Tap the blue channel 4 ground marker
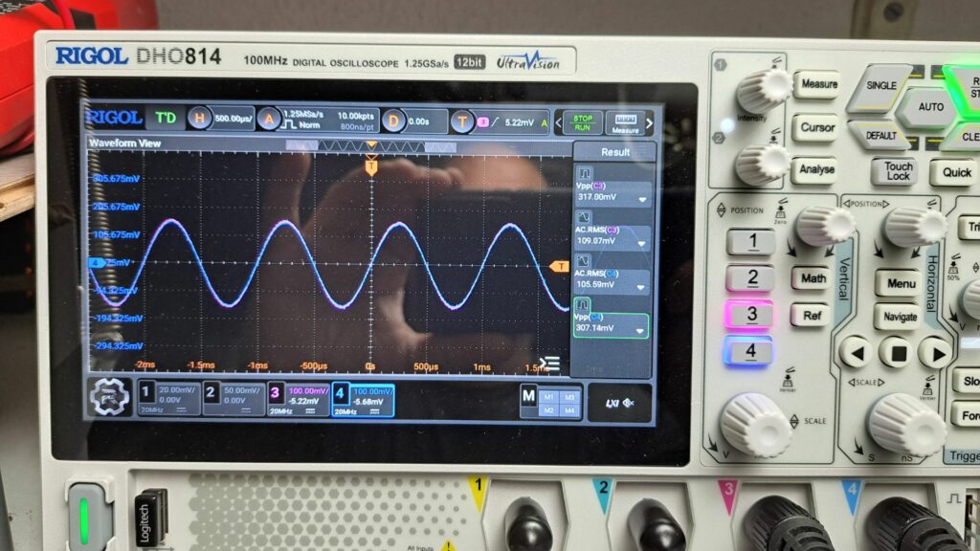The width and height of the screenshot is (980, 551). click(96, 262)
